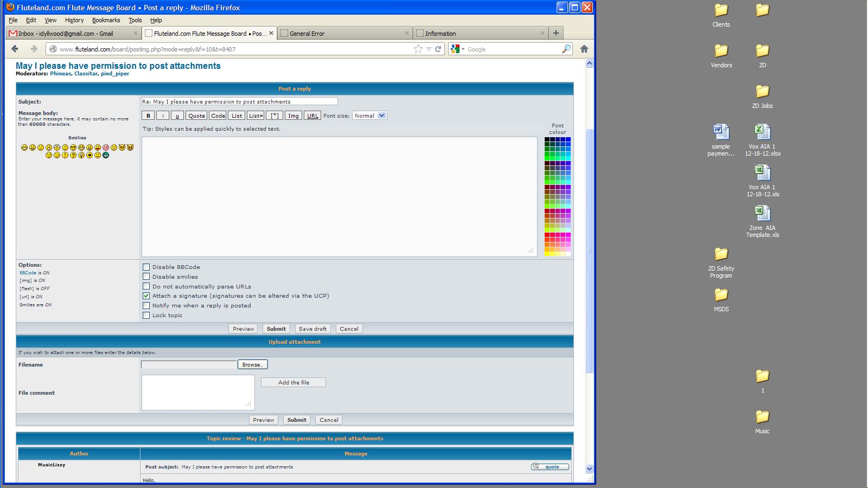Open sample payment Word document
The height and width of the screenshot is (488, 868).
721,140
